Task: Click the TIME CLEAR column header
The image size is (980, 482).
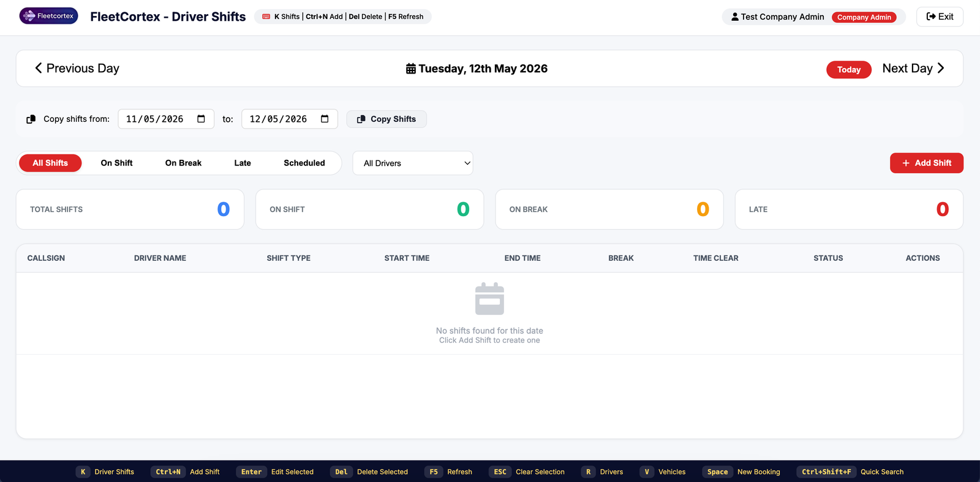Action: tap(715, 258)
